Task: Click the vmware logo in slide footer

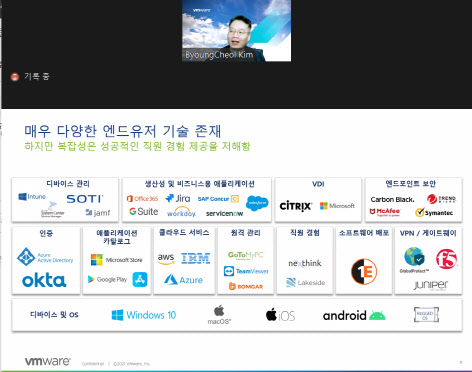Action: click(x=48, y=361)
